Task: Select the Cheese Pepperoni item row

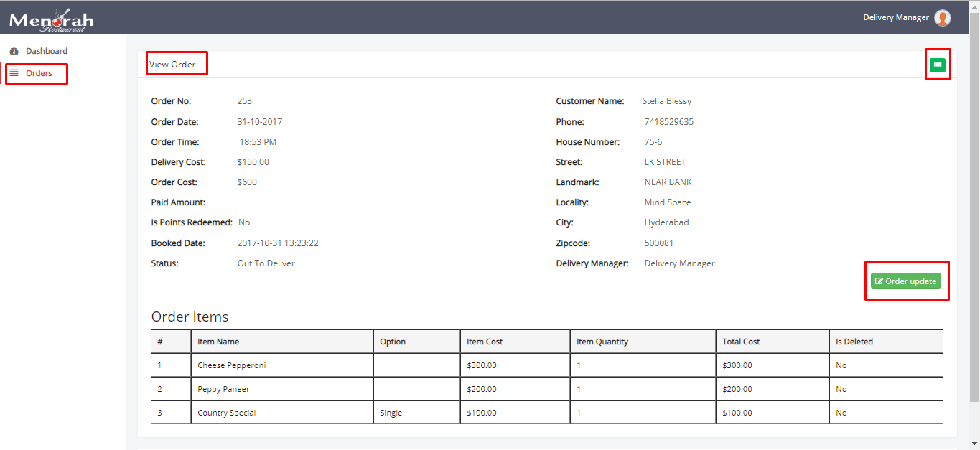Action: [x=231, y=365]
